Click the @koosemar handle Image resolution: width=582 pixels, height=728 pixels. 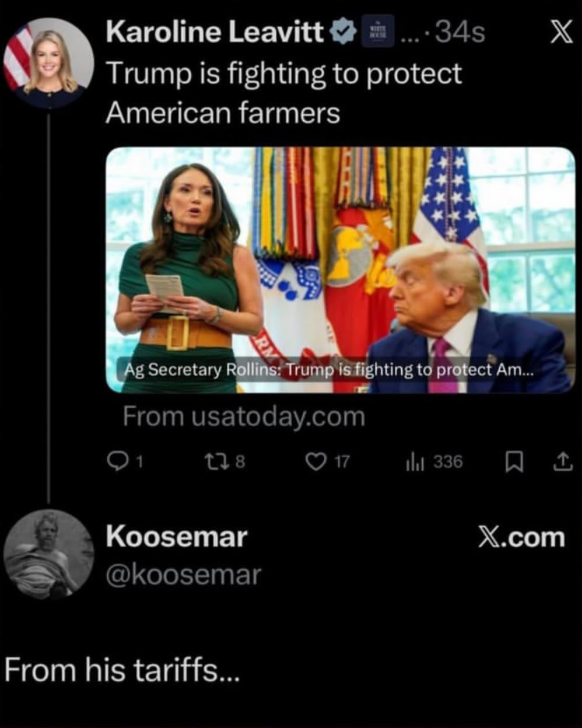click(183, 575)
